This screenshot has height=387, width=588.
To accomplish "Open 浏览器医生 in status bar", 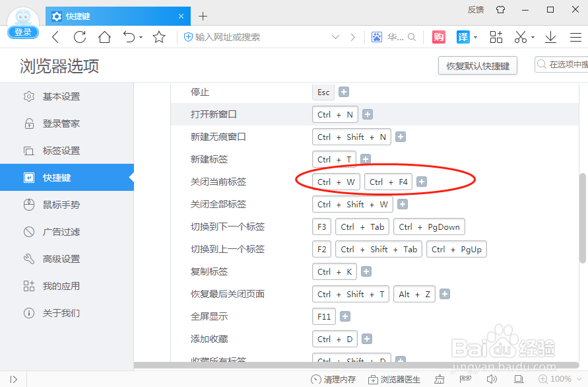I will pyautogui.click(x=394, y=380).
